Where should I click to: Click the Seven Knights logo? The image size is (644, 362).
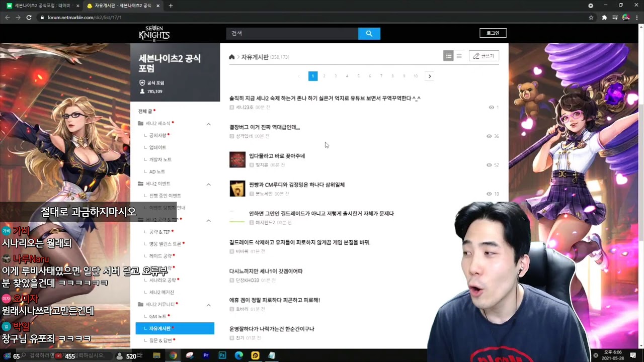point(154,34)
